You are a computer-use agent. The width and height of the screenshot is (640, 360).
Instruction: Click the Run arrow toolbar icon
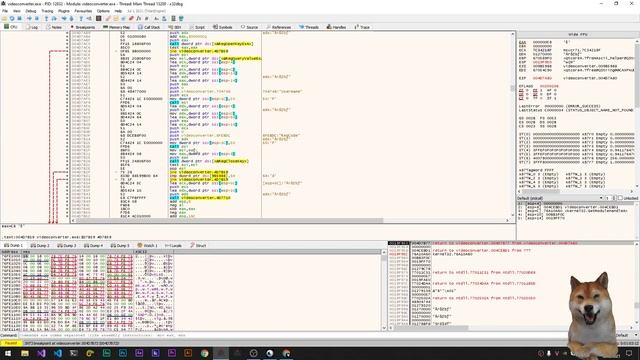pos(29,19)
